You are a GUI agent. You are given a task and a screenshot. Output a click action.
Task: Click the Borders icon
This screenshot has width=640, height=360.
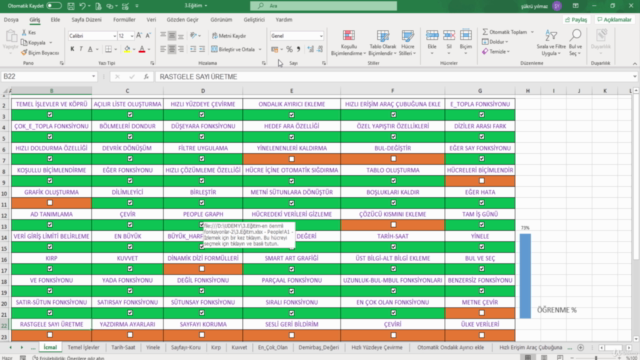108,49
